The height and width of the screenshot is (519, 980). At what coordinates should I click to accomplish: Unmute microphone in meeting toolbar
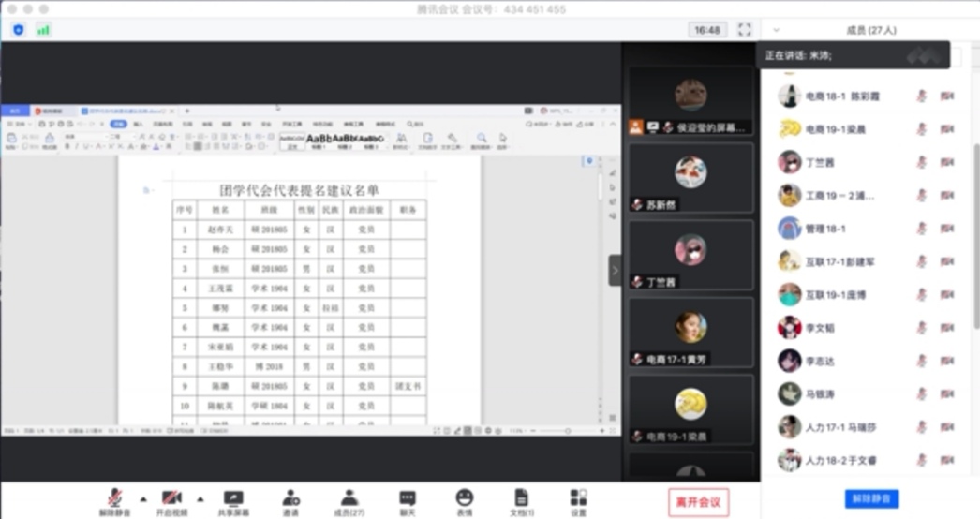[114, 502]
